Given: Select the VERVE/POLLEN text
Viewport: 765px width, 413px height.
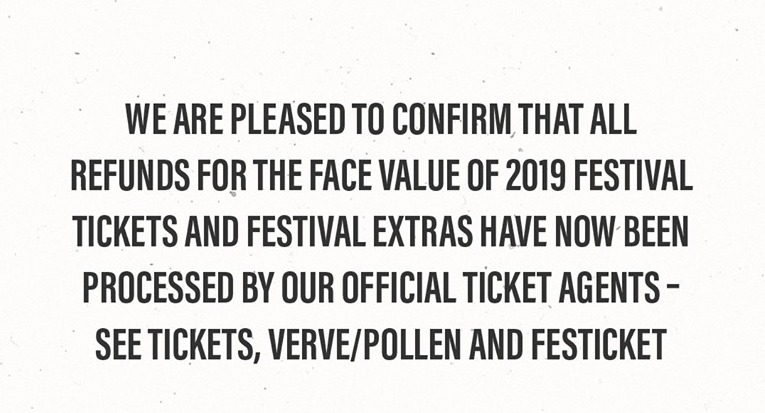Looking at the screenshot, I should coord(365,344).
